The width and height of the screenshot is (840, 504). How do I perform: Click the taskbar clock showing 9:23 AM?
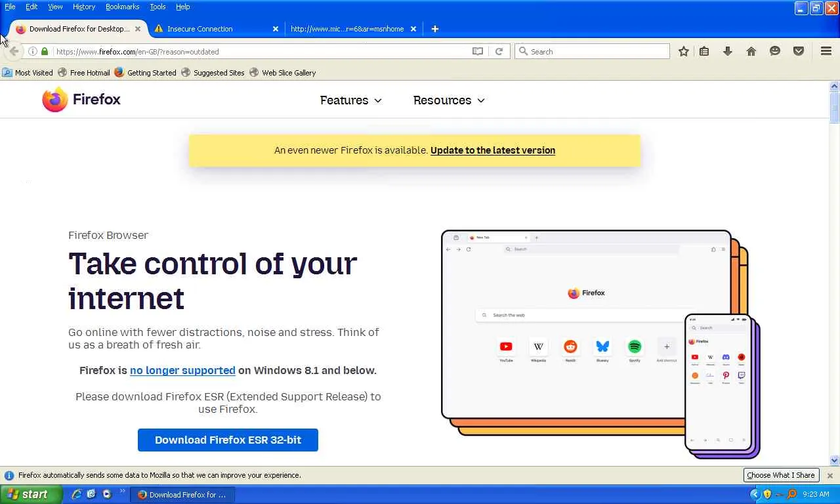pos(816,494)
